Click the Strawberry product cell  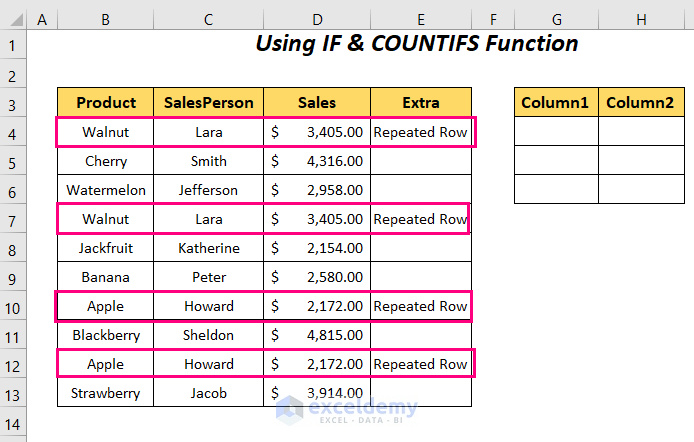[106, 393]
